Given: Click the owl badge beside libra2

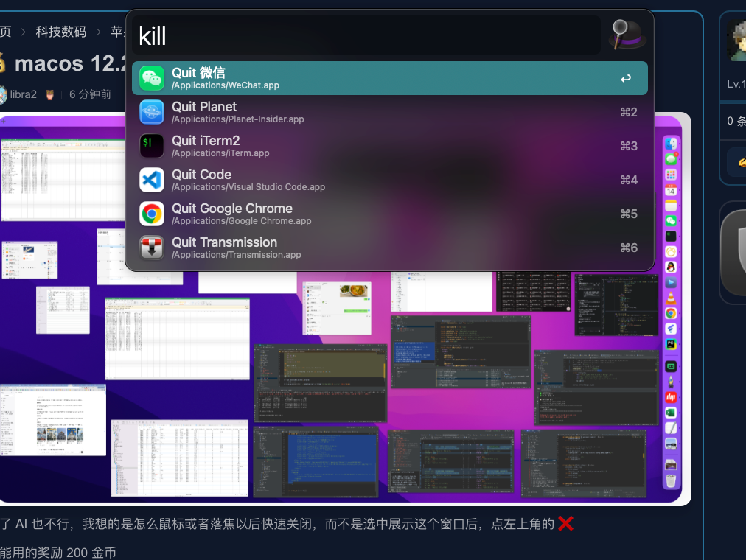Looking at the screenshot, I should [50, 94].
